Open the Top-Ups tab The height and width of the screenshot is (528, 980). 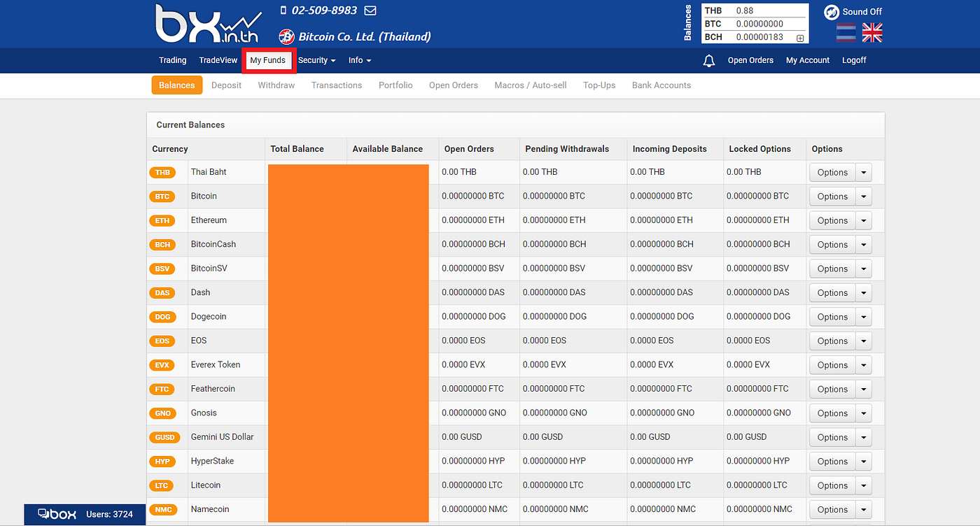(x=599, y=85)
